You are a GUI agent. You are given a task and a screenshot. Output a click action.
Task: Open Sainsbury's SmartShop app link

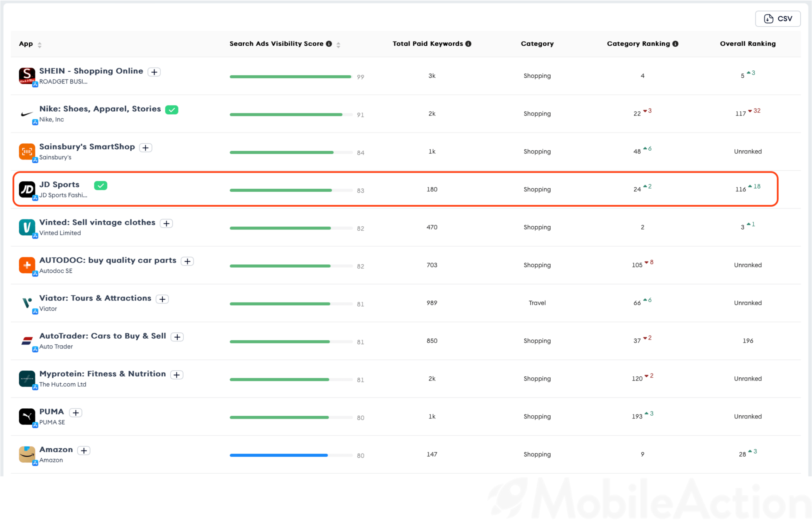87,146
